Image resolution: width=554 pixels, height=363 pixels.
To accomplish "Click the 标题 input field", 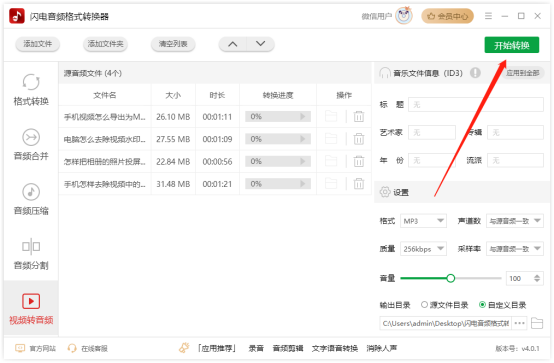I will (476, 105).
